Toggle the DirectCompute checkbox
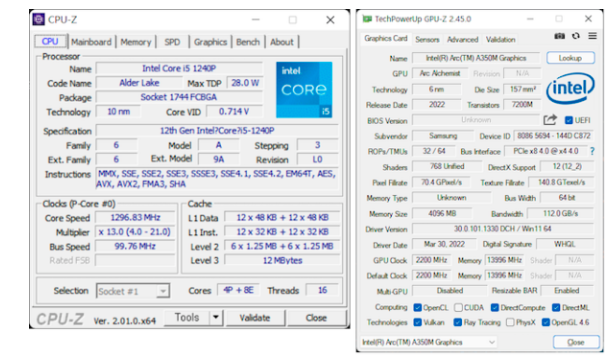Viewport: 613px width, 361px height. [495, 307]
